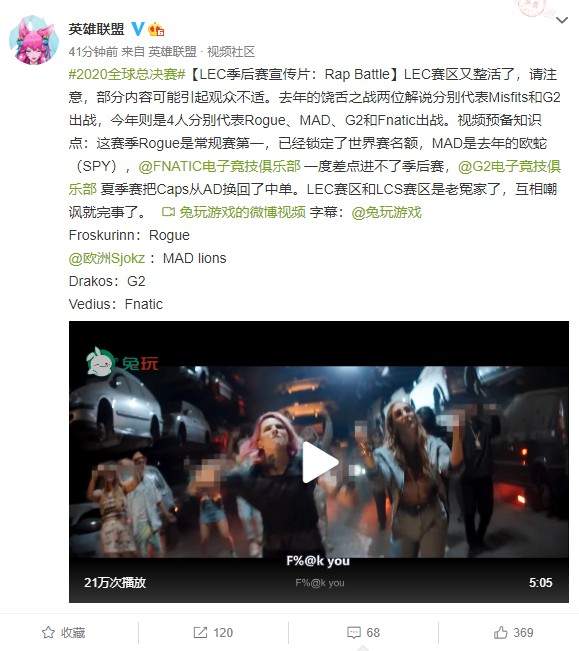The width and height of the screenshot is (579, 651).
Task: Click the blue verified V badge
Action: pos(137,29)
